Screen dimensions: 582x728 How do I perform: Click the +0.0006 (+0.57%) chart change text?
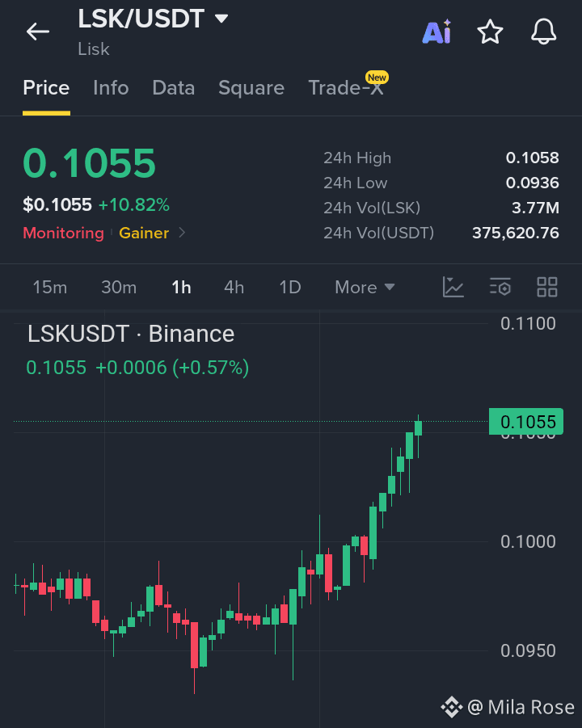172,368
